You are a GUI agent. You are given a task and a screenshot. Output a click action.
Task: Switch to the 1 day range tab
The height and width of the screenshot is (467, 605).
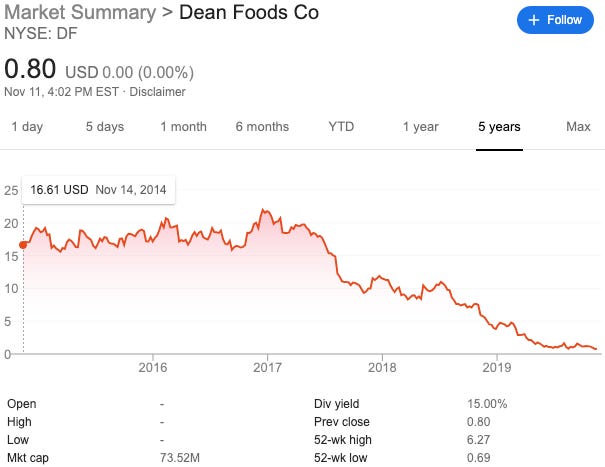coord(27,127)
